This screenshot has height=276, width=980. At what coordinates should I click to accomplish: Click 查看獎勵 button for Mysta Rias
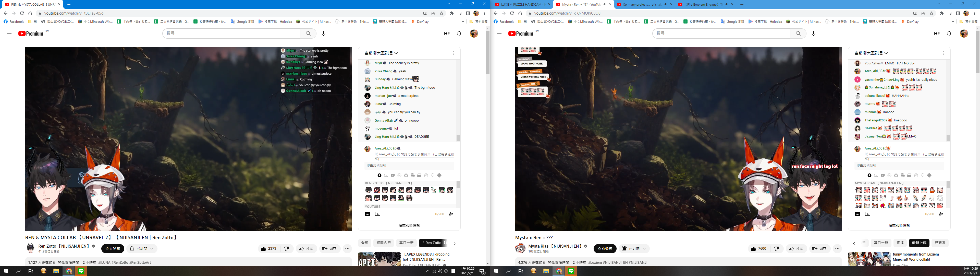point(605,249)
